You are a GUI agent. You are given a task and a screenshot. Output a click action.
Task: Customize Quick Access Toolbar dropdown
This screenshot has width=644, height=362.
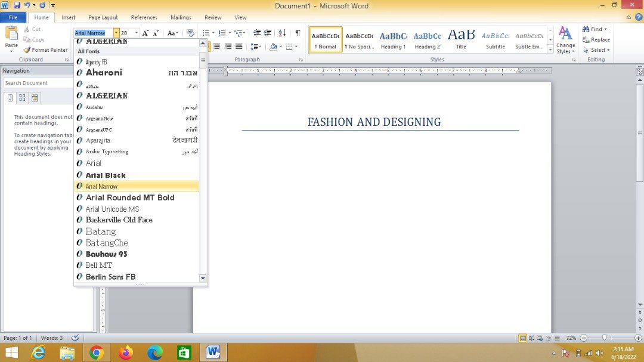(53, 5)
